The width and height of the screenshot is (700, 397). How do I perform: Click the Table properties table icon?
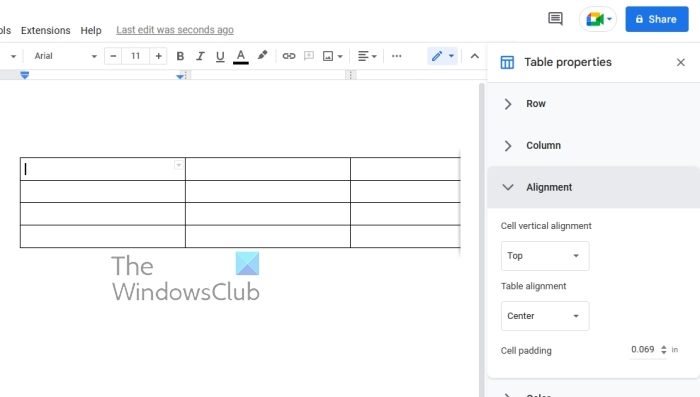coord(507,63)
